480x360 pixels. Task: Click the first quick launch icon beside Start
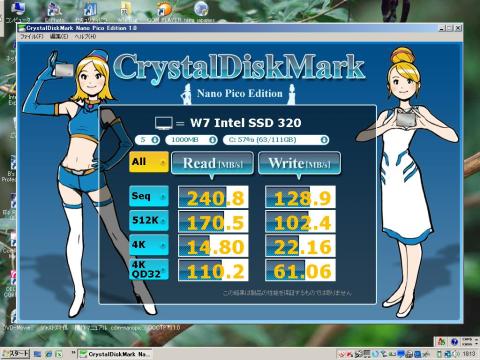tap(37, 354)
